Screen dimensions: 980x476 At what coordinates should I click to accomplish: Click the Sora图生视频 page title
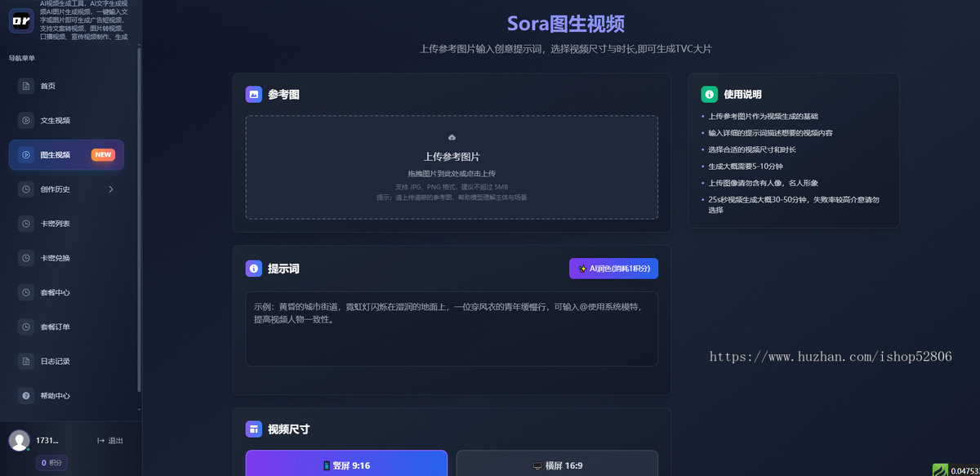click(566, 23)
